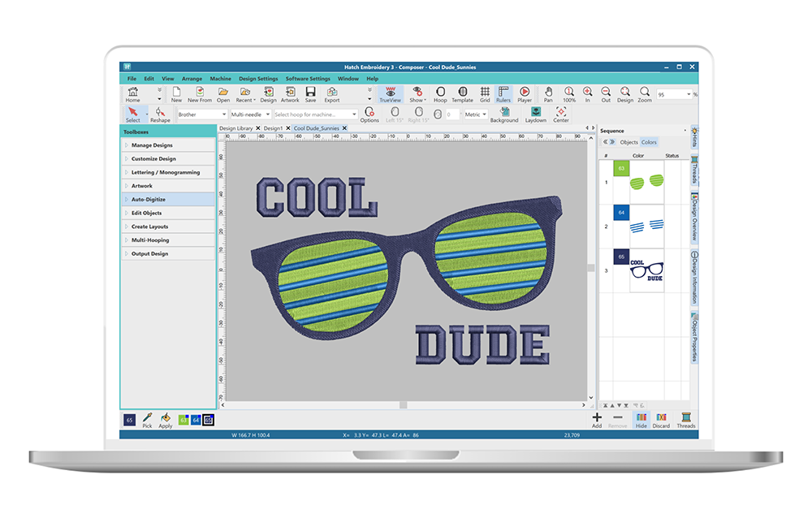
Task: Click the Laydown icon in the toolbar
Action: pyautogui.click(x=535, y=114)
